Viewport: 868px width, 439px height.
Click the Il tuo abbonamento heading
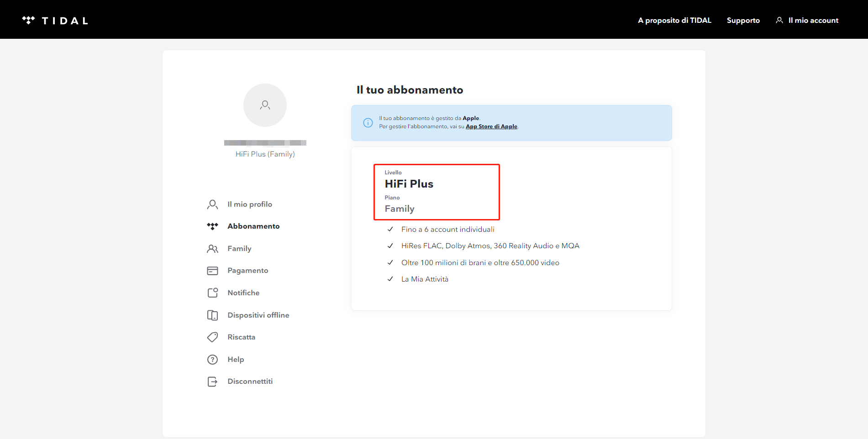pyautogui.click(x=410, y=90)
